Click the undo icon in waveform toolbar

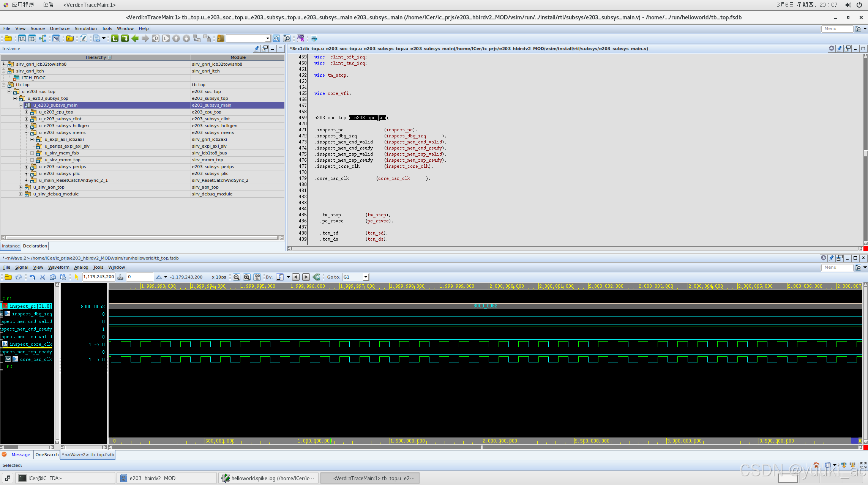click(x=32, y=277)
